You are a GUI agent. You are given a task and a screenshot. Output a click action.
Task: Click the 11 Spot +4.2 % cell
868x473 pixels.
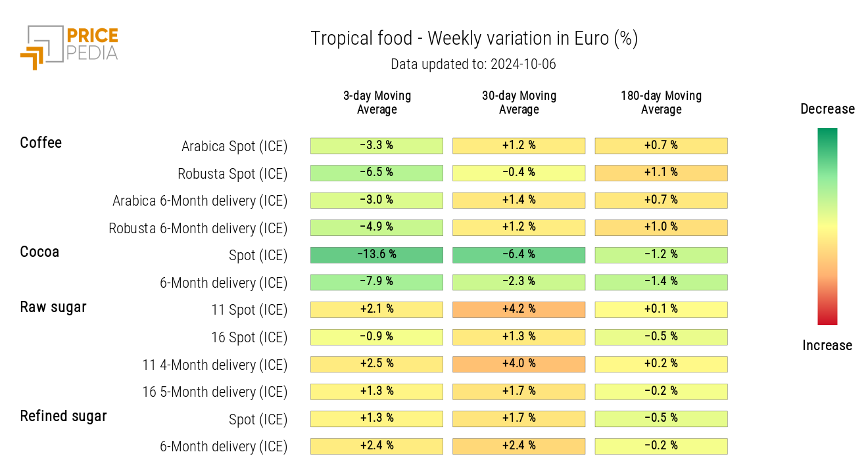(519, 309)
